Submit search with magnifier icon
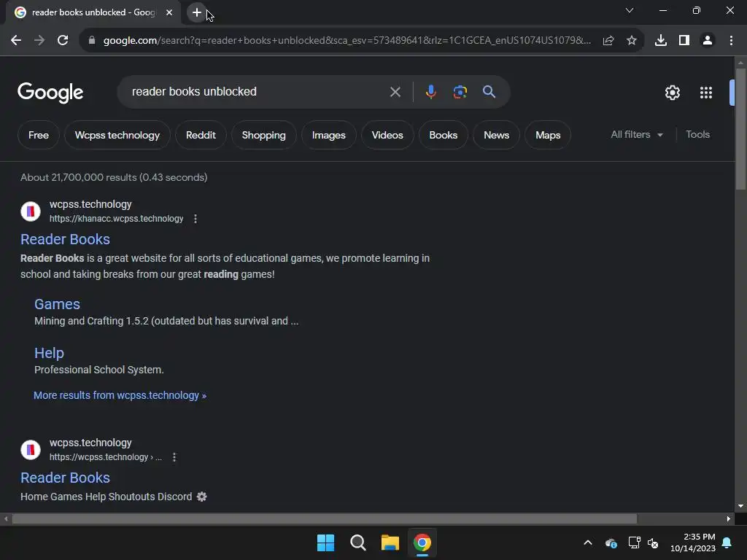This screenshot has width=747, height=560. (x=489, y=92)
